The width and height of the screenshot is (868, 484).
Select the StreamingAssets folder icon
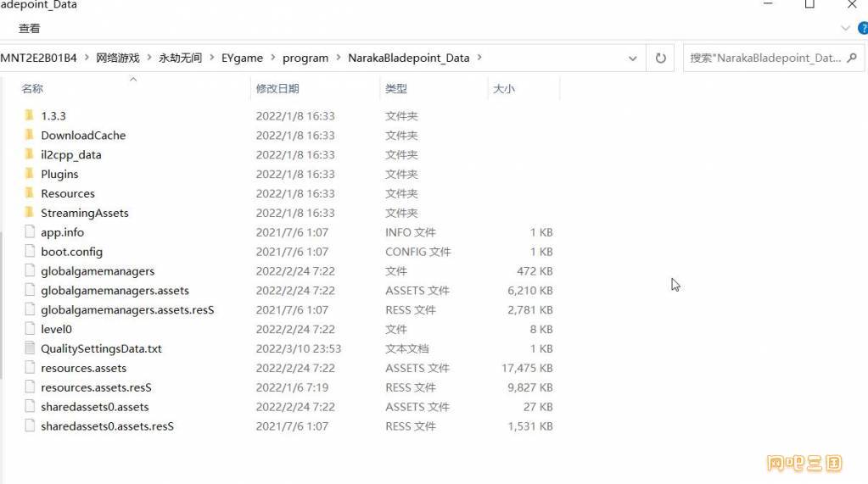point(30,212)
